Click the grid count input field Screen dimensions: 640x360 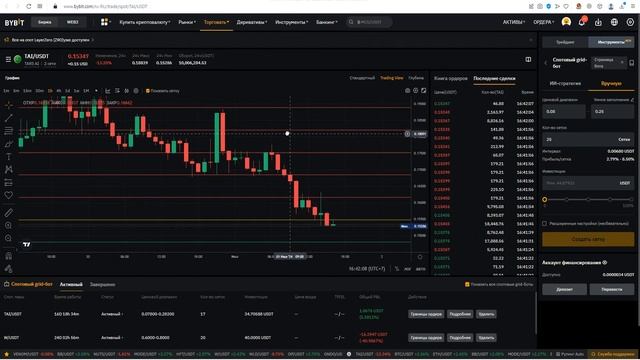[x=588, y=139]
